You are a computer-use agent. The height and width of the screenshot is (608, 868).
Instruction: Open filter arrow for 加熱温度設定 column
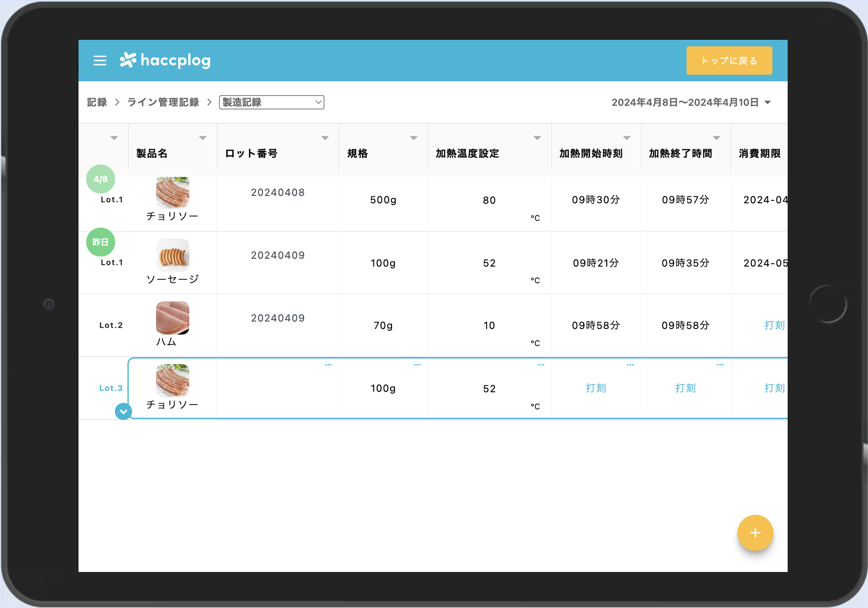coord(537,138)
